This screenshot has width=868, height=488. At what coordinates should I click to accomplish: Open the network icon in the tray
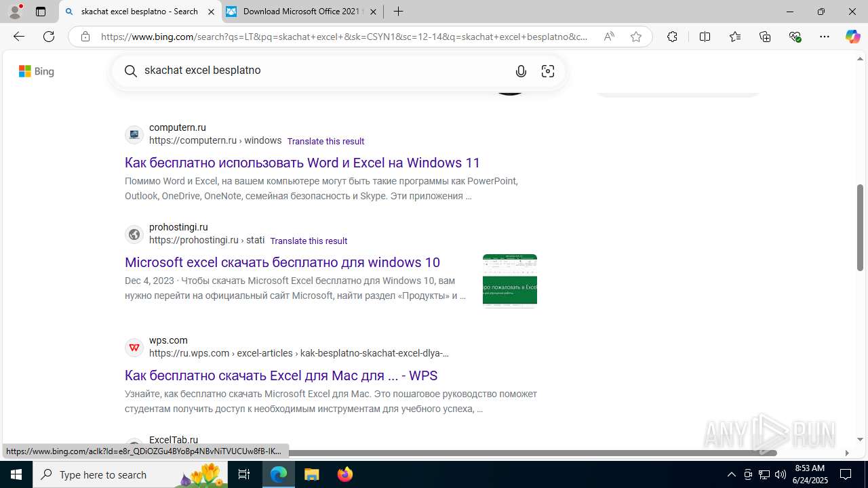point(764,474)
